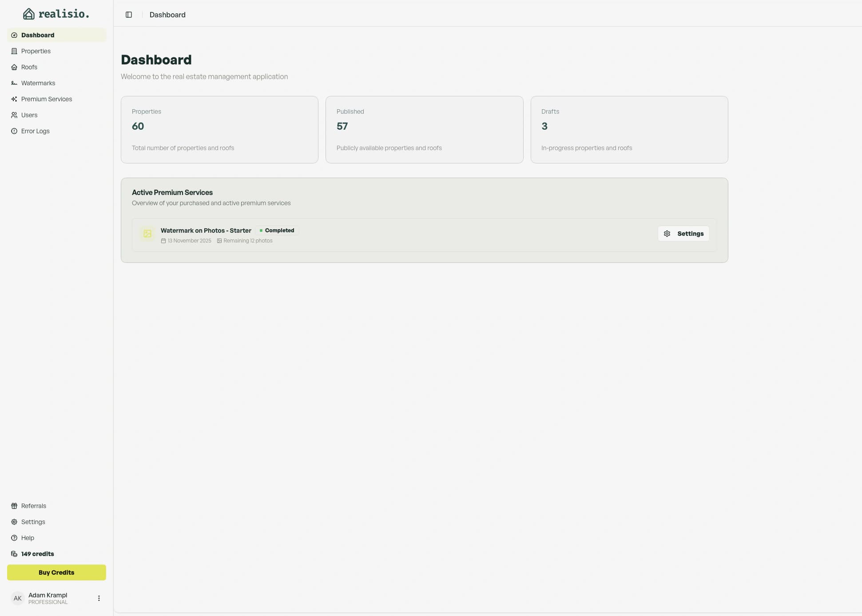Click the gear icon in the Settings button
Screen dimensions: 862x616
tap(667, 234)
